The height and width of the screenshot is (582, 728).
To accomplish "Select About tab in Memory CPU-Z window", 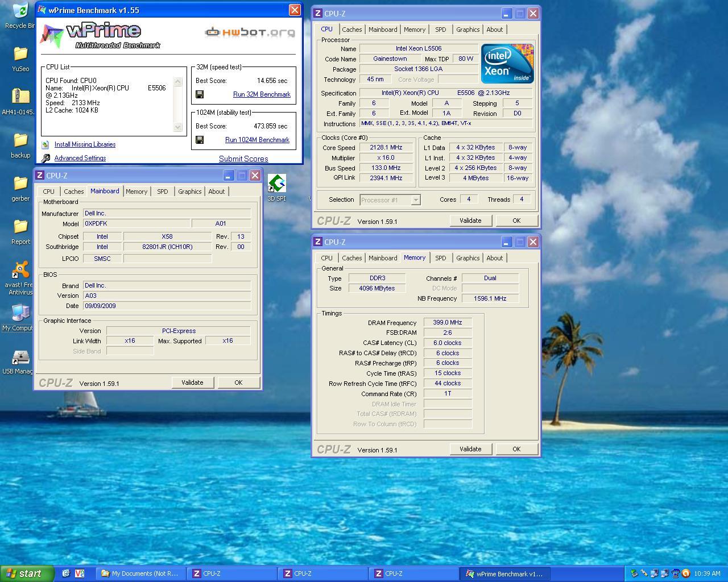I will pos(495,258).
